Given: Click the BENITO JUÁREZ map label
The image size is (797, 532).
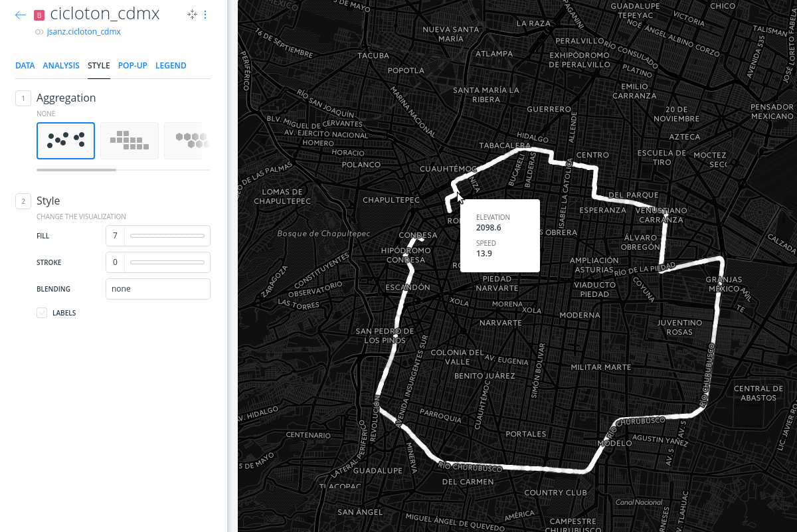Looking at the screenshot, I should coord(484,375).
